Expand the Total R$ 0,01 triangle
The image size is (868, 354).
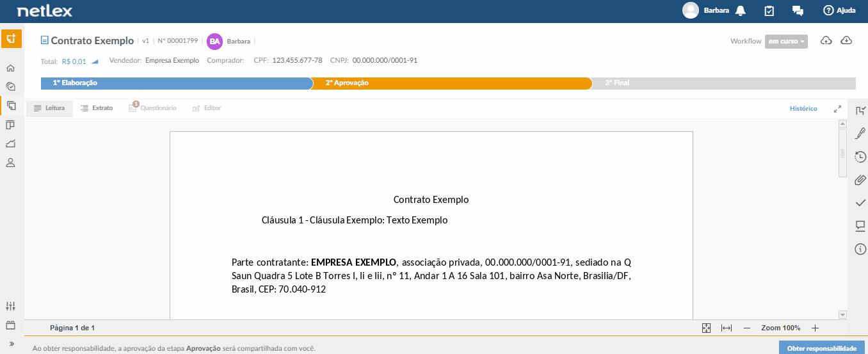(94, 61)
